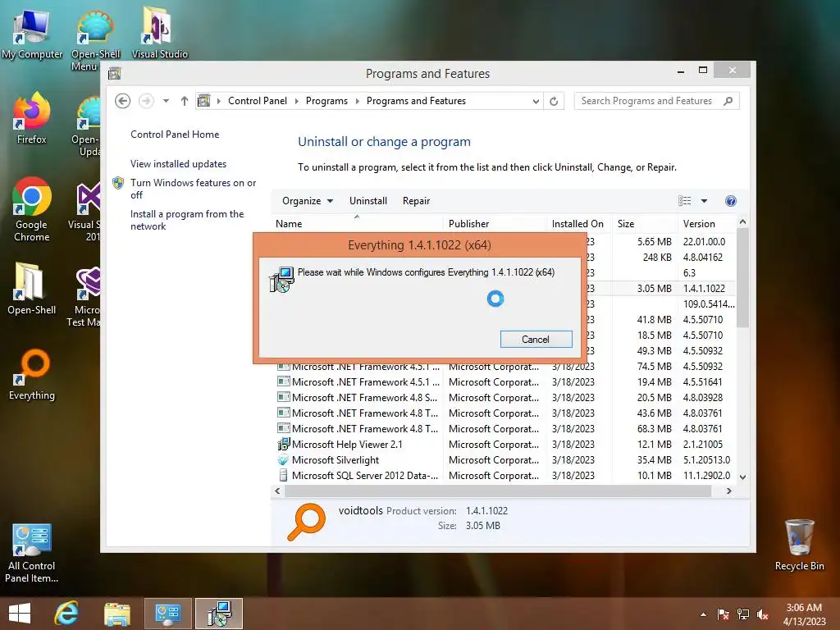Image resolution: width=840 pixels, height=630 pixels.
Task: Go up one level in Control Panel
Action: 185,101
